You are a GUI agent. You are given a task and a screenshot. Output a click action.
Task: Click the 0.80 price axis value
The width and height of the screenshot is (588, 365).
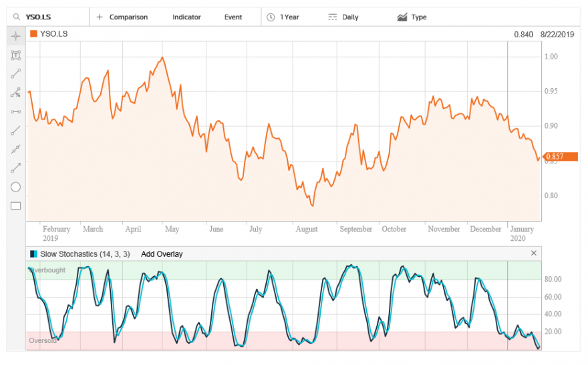tap(551, 196)
